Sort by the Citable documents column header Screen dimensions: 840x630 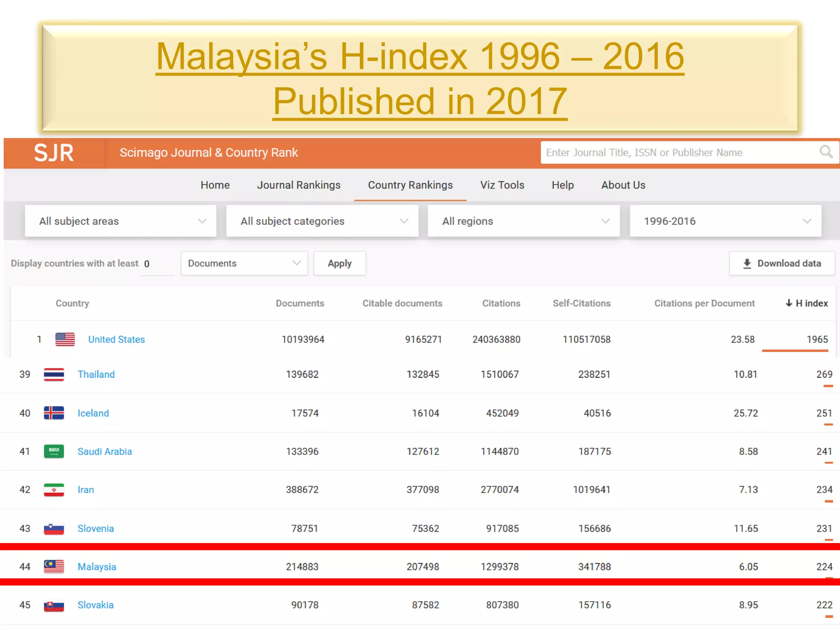(x=402, y=303)
